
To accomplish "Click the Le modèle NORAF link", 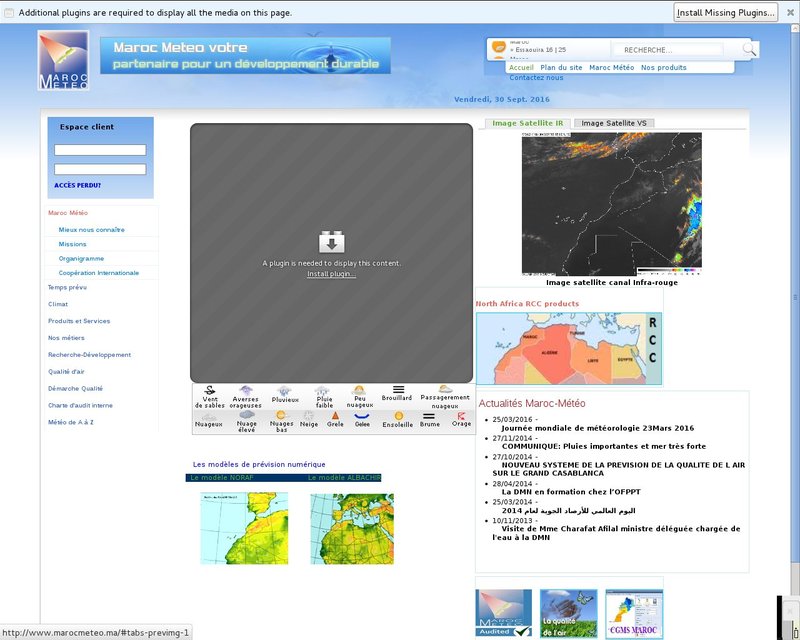I will (x=222, y=478).
